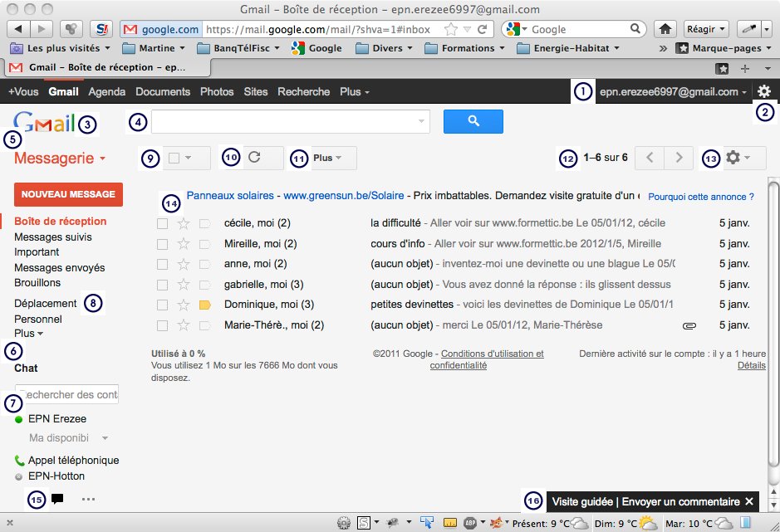Open the Plus actions dropdown in mail toolbar
Image resolution: width=780 pixels, height=532 pixels.
click(x=327, y=158)
